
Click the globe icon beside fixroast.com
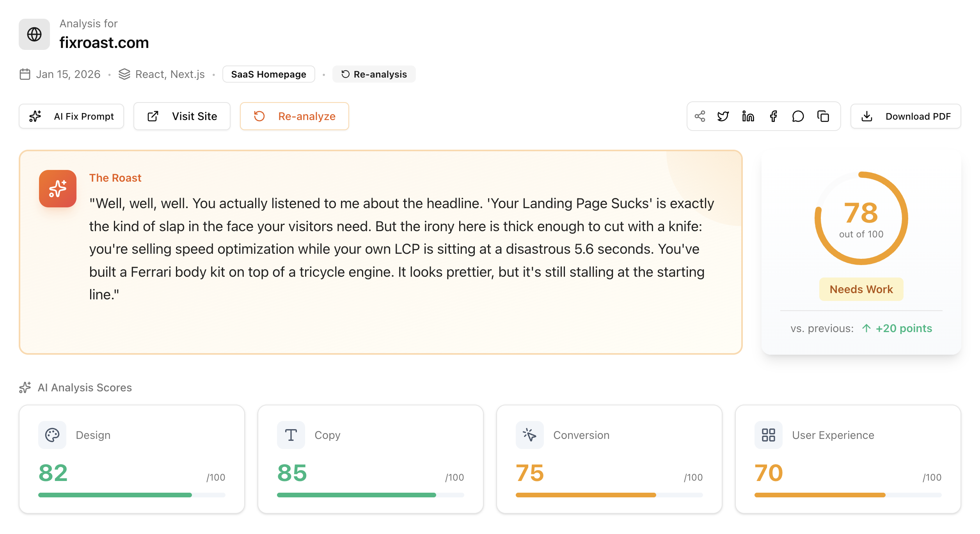click(34, 34)
